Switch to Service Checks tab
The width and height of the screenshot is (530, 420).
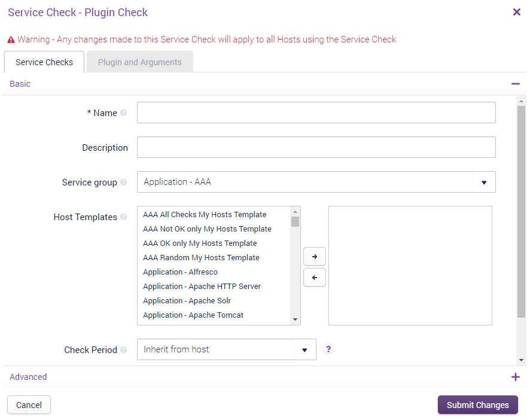44,62
